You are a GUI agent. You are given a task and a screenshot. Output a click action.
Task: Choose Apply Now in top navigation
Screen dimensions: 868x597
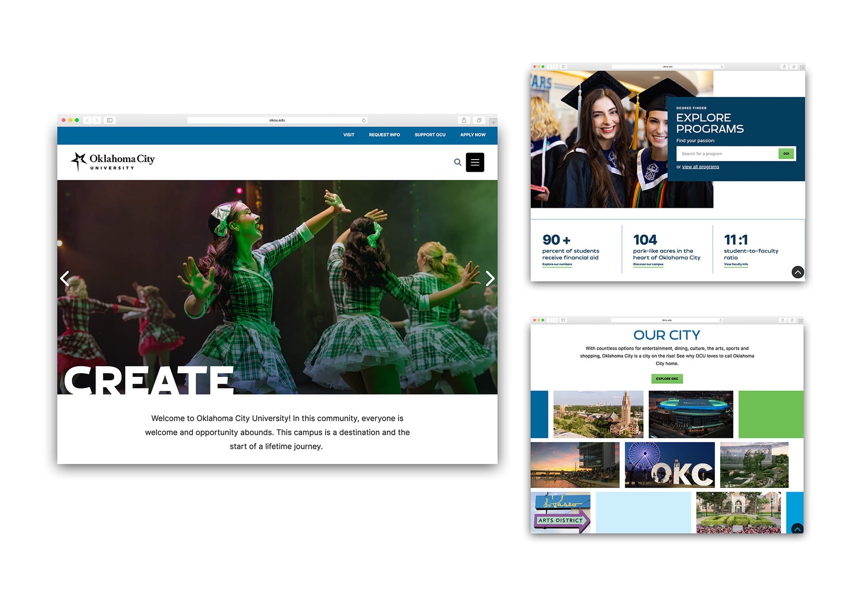[x=473, y=135]
